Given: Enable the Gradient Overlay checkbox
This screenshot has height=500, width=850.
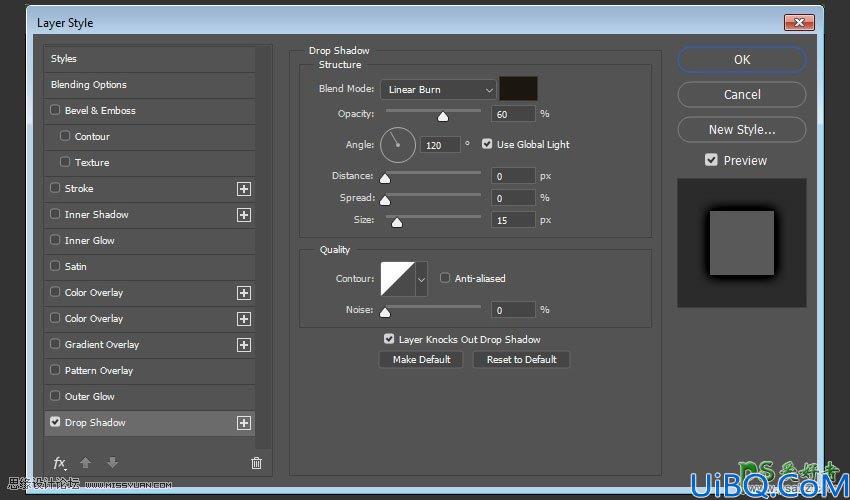Looking at the screenshot, I should click(55, 344).
